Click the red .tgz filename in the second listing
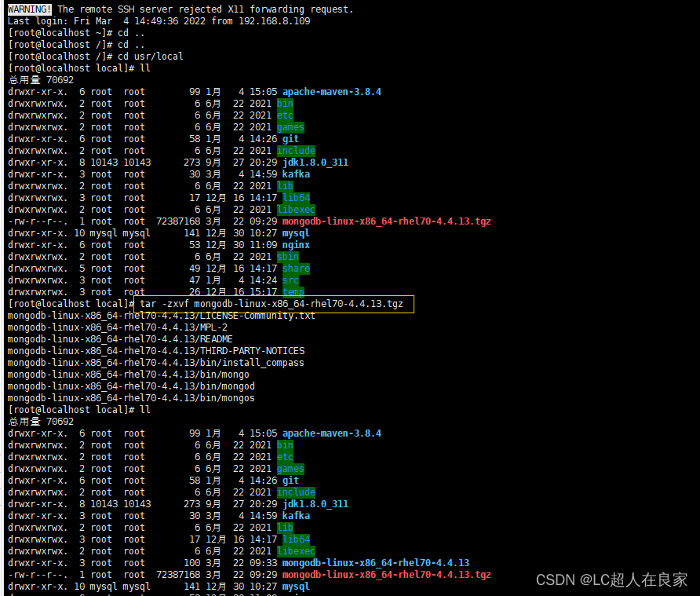This screenshot has width=700, height=596. click(x=386, y=575)
